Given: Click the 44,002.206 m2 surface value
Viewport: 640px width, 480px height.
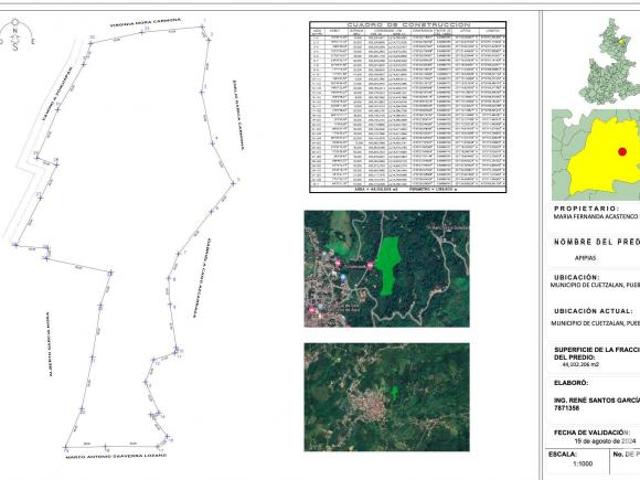Looking at the screenshot, I should 580,364.
